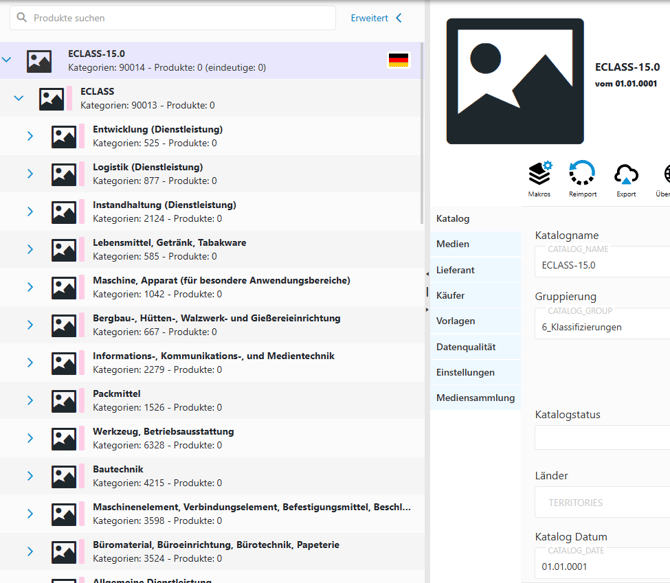Select the Packmittel tree row text

[117, 394]
